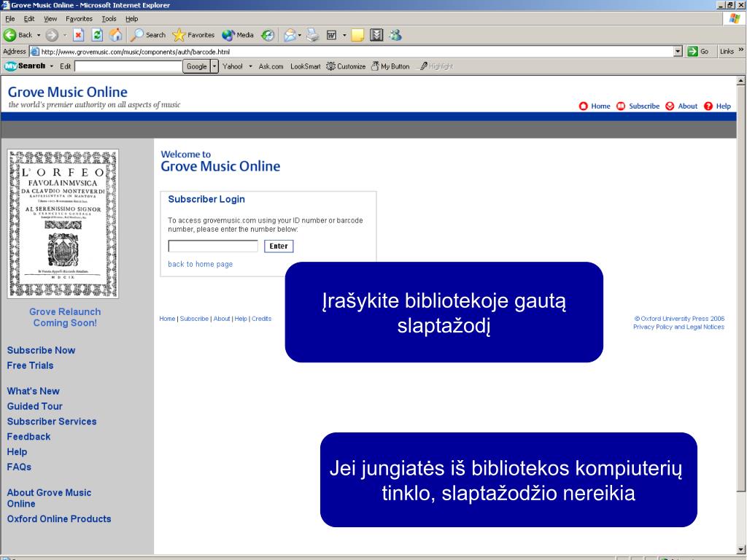
Task: Click the page icon in address bar
Action: (34, 52)
